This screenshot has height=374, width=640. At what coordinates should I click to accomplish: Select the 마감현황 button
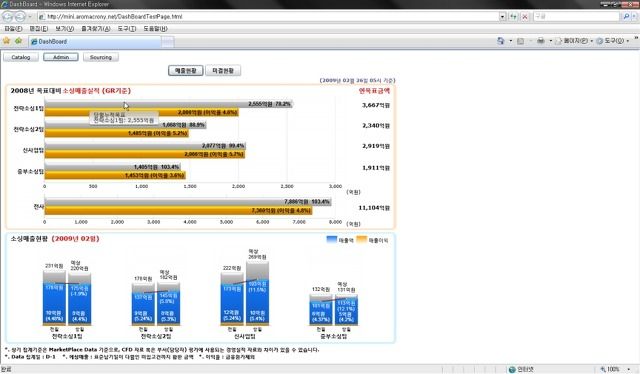(x=223, y=71)
